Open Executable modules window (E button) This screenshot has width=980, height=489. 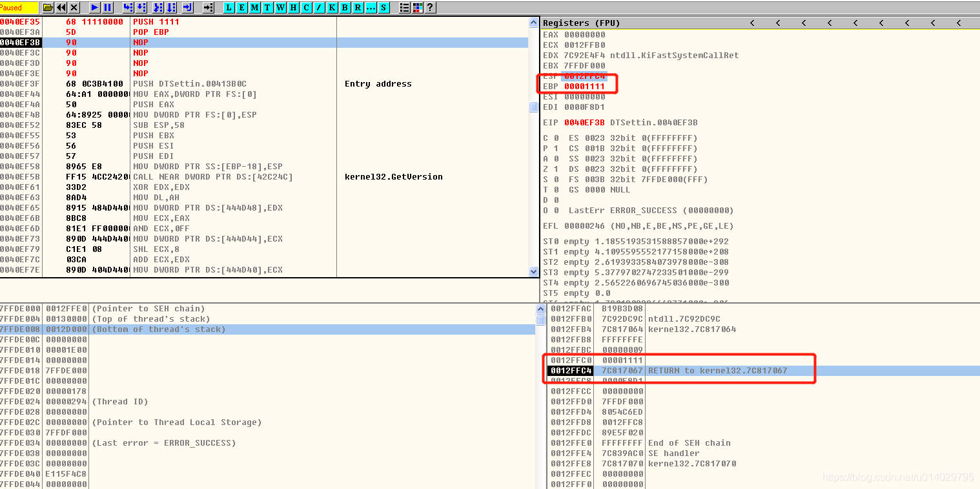click(x=241, y=8)
